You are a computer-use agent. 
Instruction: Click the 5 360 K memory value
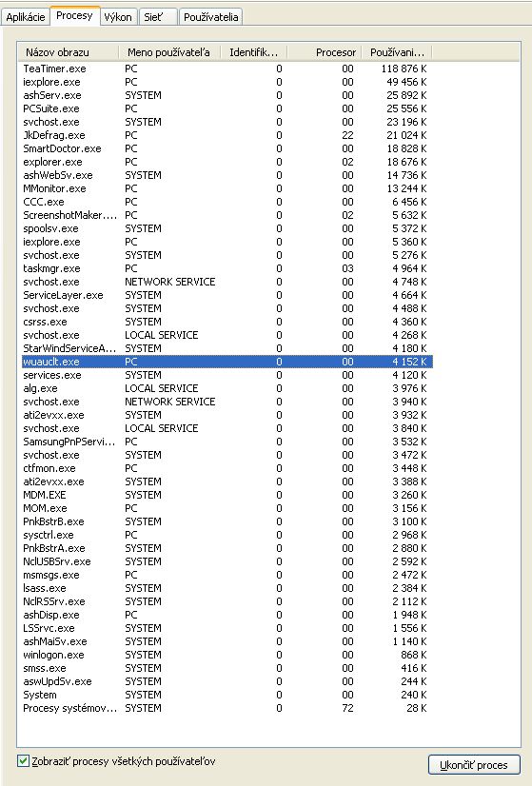pyautogui.click(x=409, y=242)
